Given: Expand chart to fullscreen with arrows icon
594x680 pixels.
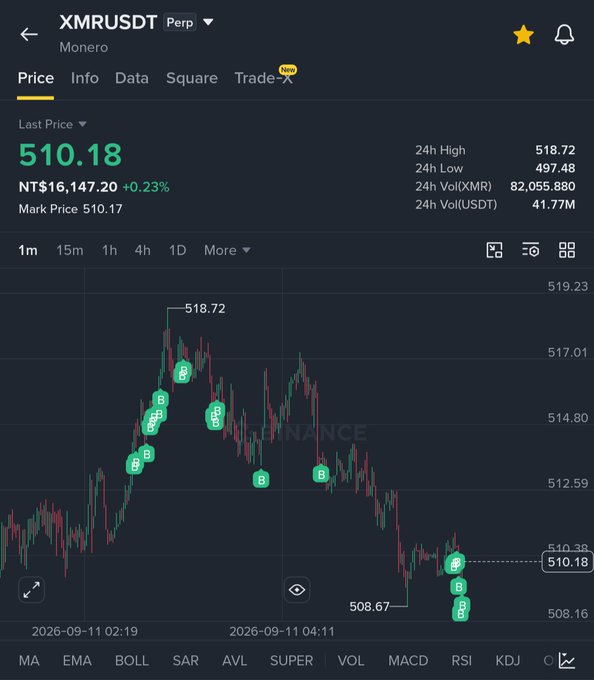Looking at the screenshot, I should coord(32,590).
